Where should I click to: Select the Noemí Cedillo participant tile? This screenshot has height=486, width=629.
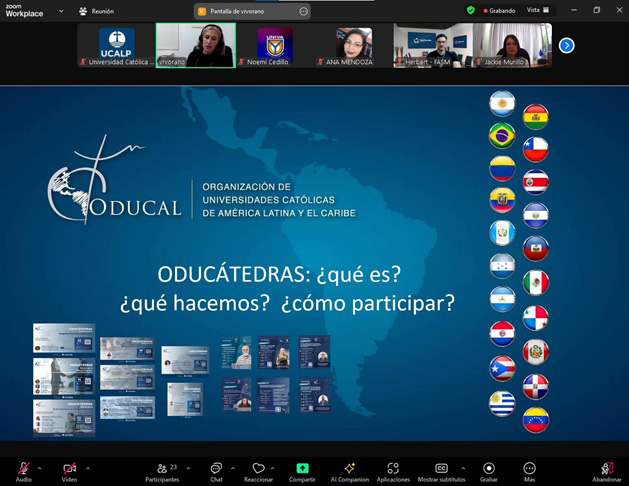pos(274,45)
